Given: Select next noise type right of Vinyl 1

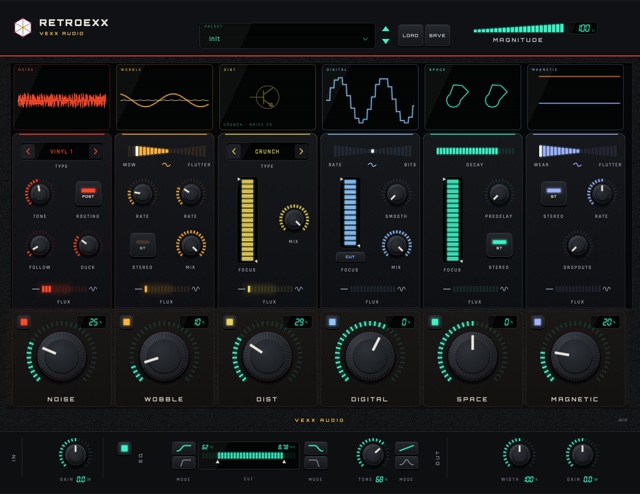Looking at the screenshot, I should pyautogui.click(x=95, y=151).
